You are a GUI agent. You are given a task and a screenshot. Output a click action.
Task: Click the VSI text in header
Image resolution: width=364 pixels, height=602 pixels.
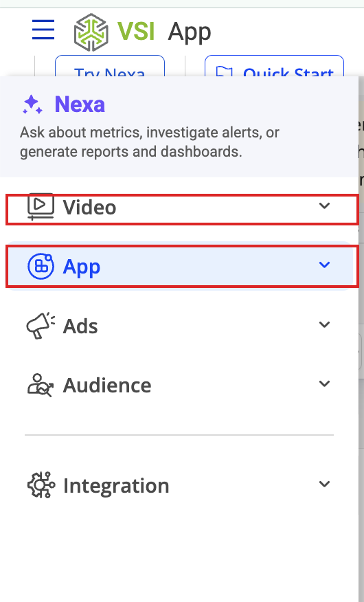point(136,31)
